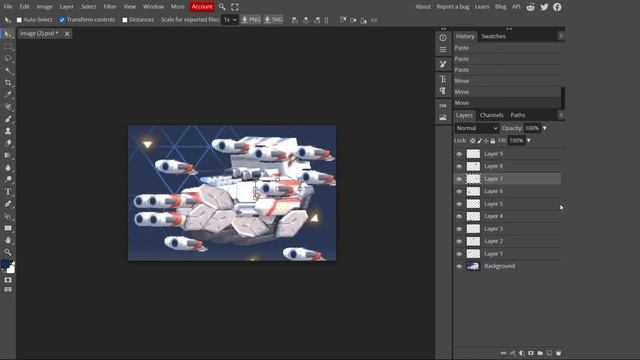Open the Report a bug link
Image resolution: width=640 pixels, height=360 pixels.
tap(453, 7)
